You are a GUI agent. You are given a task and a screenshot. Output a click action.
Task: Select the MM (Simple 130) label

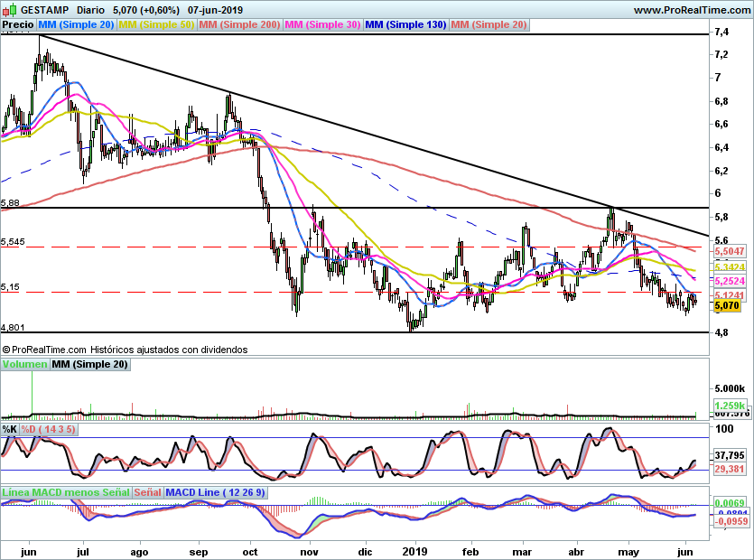click(405, 24)
